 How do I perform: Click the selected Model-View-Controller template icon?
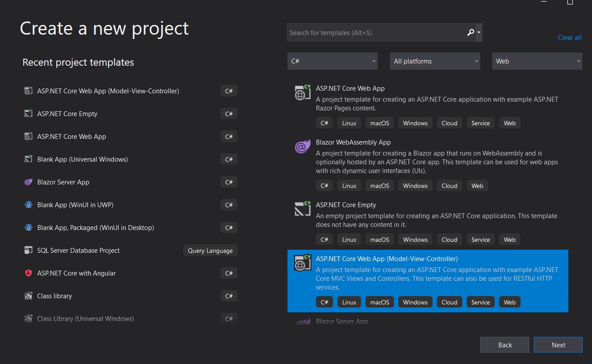coord(303,263)
